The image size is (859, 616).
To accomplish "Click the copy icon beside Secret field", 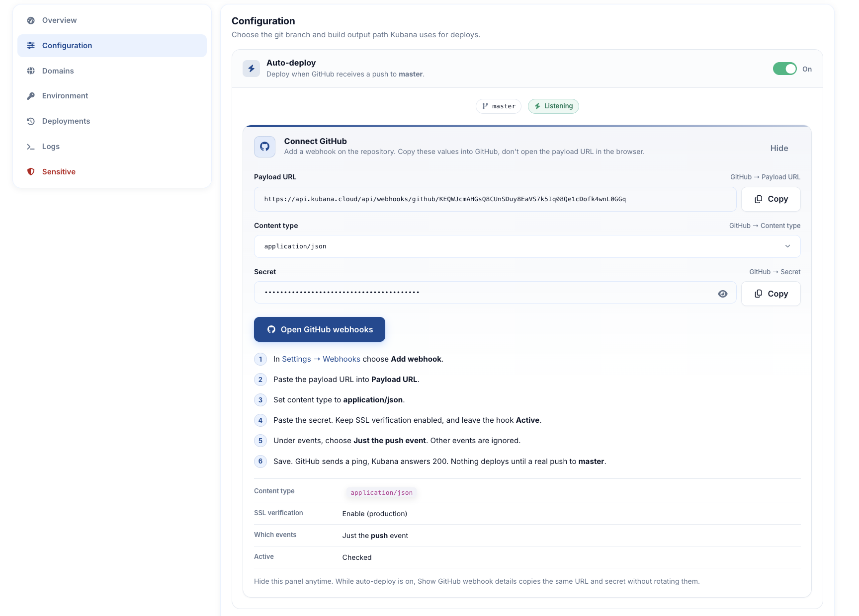I will 758,294.
